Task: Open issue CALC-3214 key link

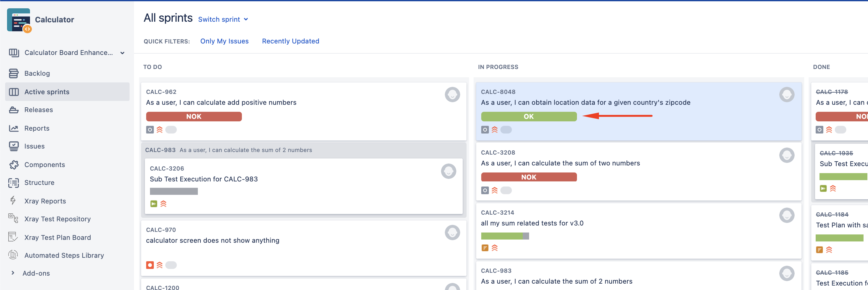Action: pyautogui.click(x=498, y=212)
